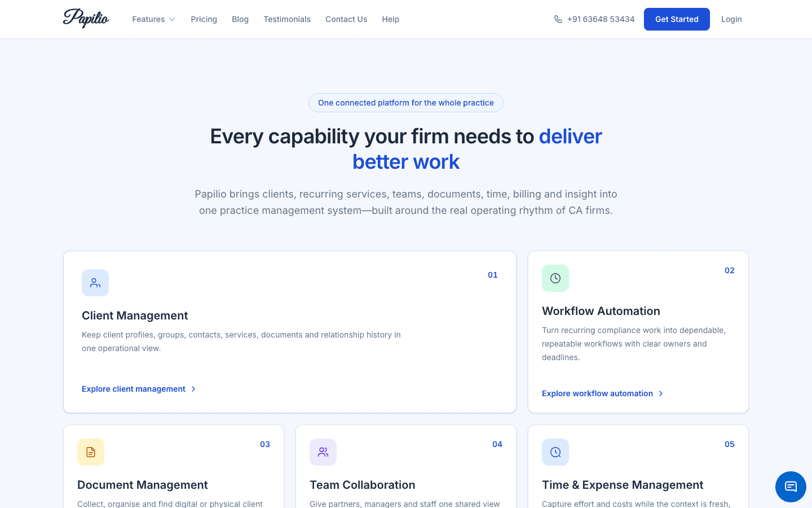
Task: Click the Client Management heading
Action: point(135,316)
